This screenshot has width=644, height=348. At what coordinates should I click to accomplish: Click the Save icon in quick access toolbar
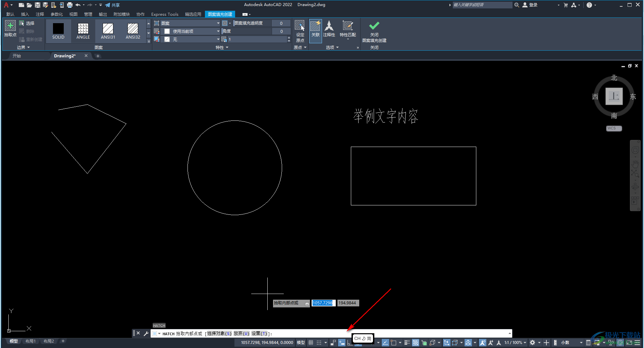coord(37,5)
